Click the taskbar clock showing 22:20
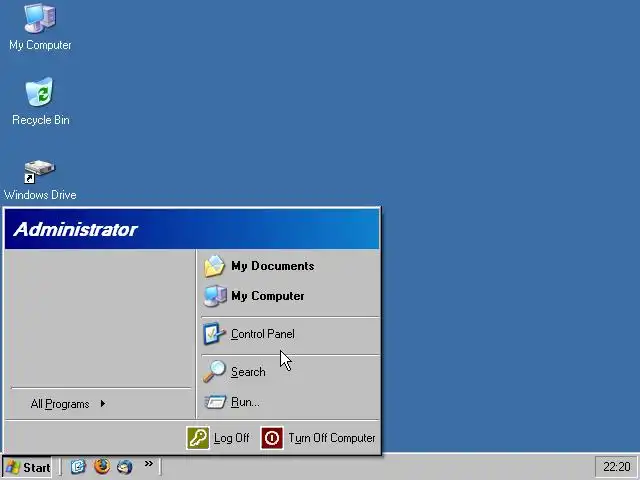This screenshot has width=640, height=480. point(616,467)
